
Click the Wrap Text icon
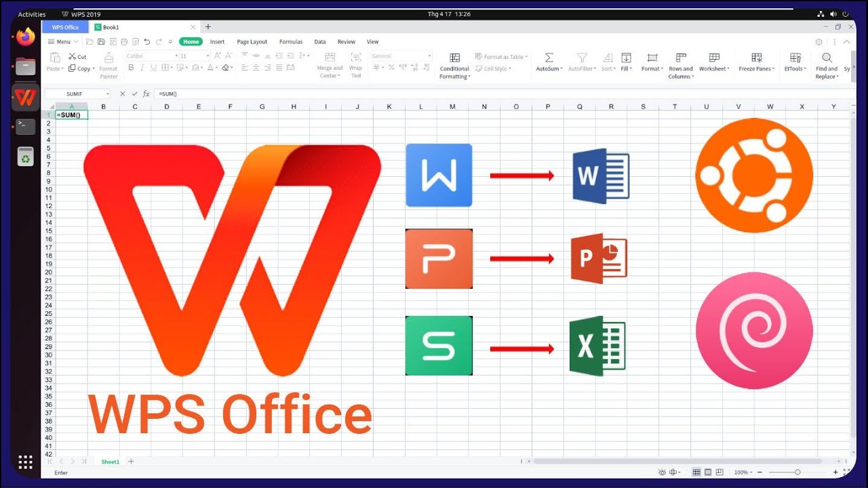click(356, 57)
